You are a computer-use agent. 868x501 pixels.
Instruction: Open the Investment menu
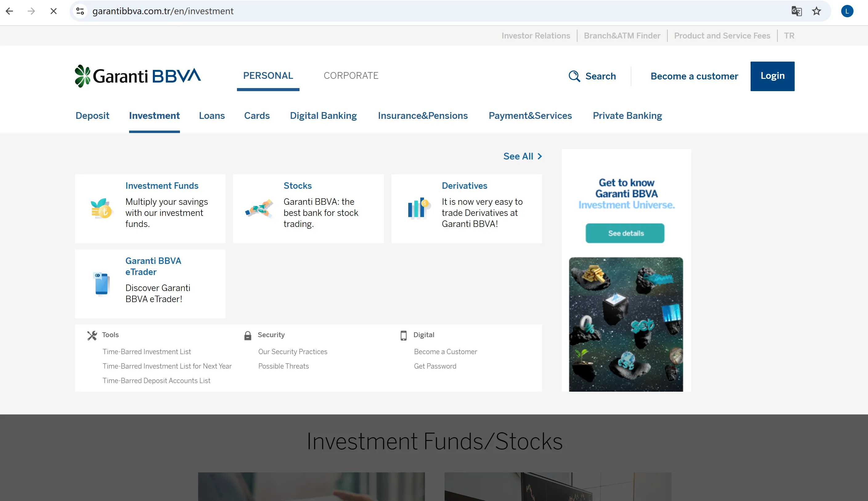pyautogui.click(x=154, y=115)
